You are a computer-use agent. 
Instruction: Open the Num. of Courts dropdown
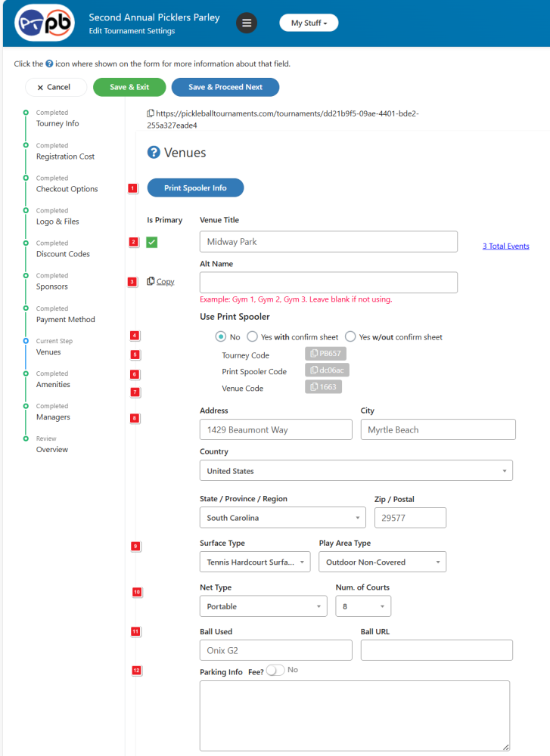[363, 606]
